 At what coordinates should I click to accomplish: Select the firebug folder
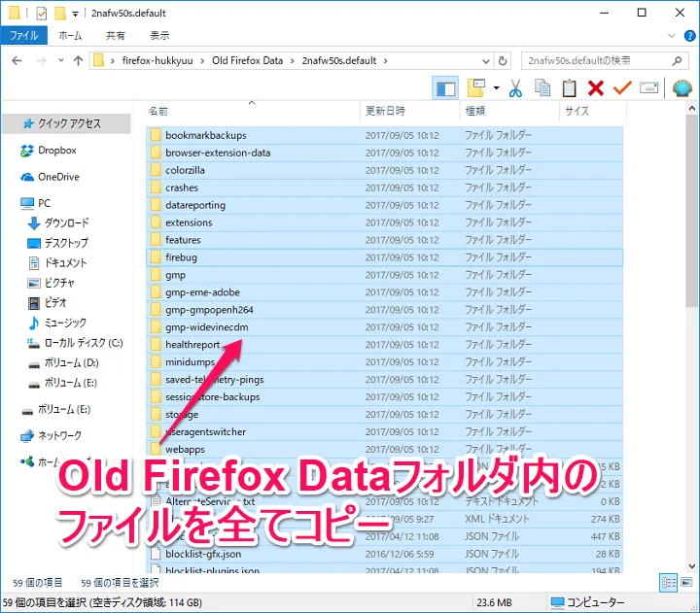384,257
